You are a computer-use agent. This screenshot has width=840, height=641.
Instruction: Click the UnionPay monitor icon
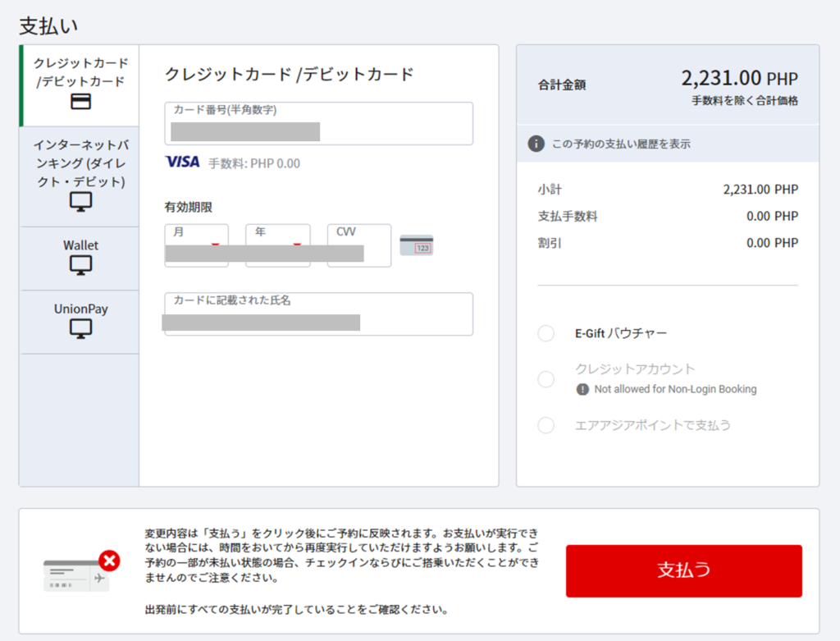tap(80, 329)
